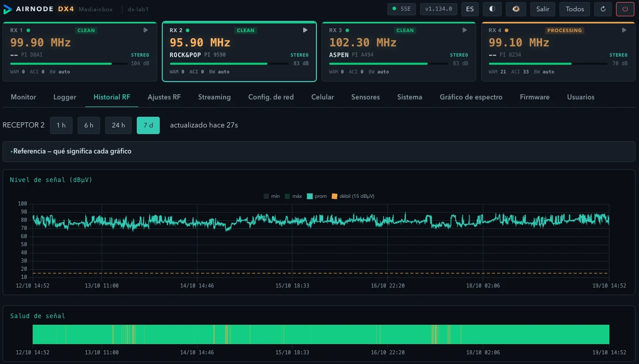Go to the Celular tab
Viewport: 639px width, 364px height.
click(323, 97)
